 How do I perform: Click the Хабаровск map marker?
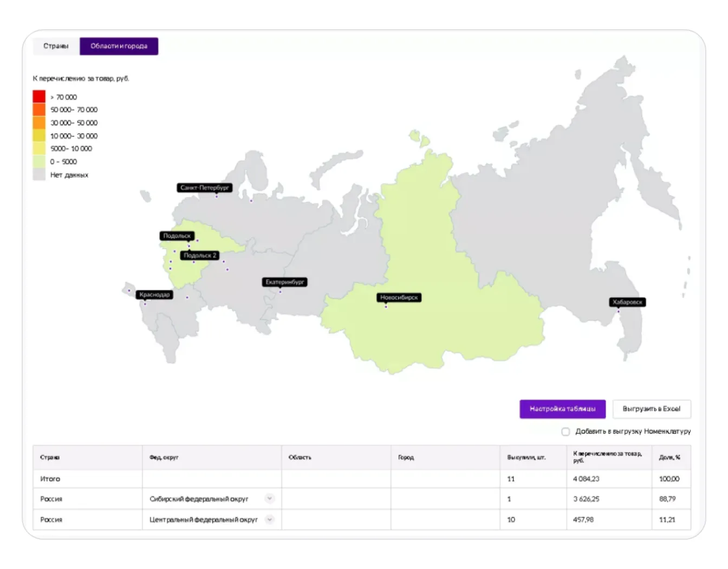627,302
